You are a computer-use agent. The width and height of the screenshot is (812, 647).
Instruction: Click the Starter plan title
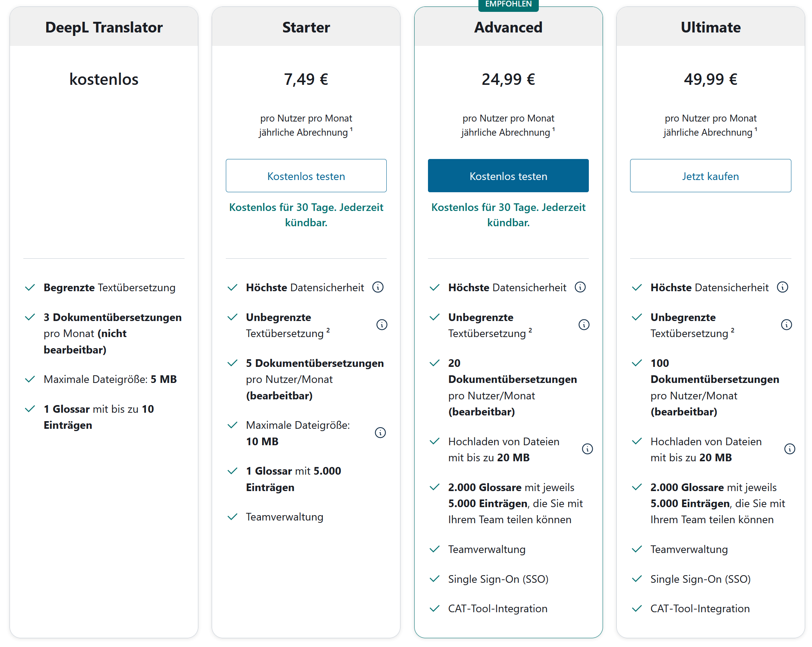pos(306,28)
